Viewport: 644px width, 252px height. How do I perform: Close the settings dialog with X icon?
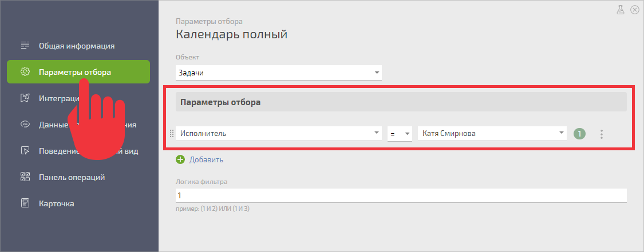pos(634,10)
